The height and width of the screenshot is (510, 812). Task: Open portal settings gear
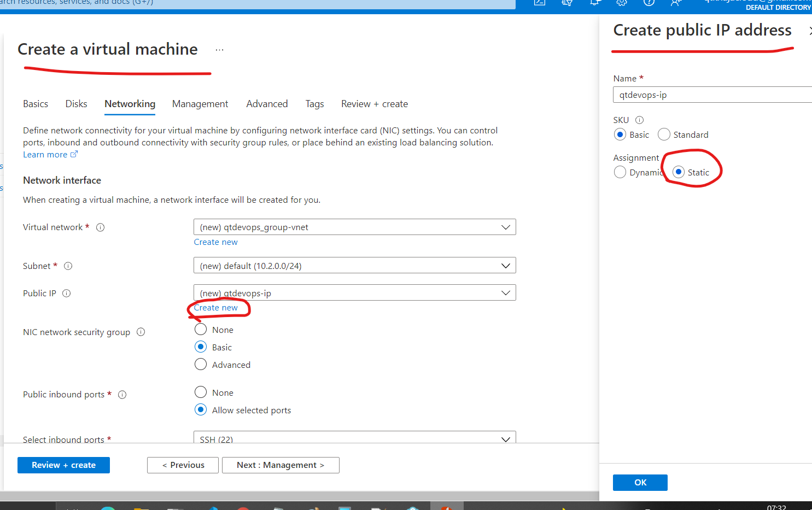pyautogui.click(x=622, y=2)
